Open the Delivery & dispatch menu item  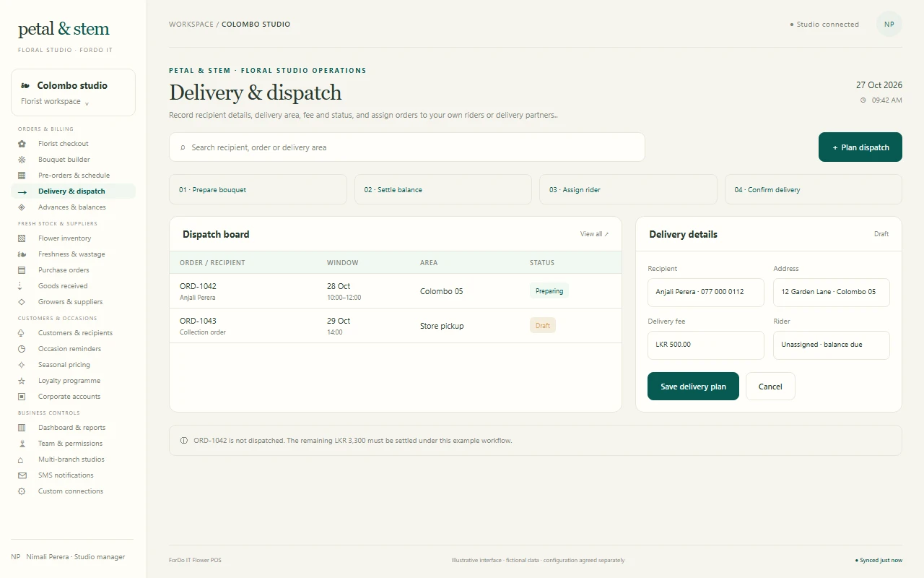click(73, 191)
